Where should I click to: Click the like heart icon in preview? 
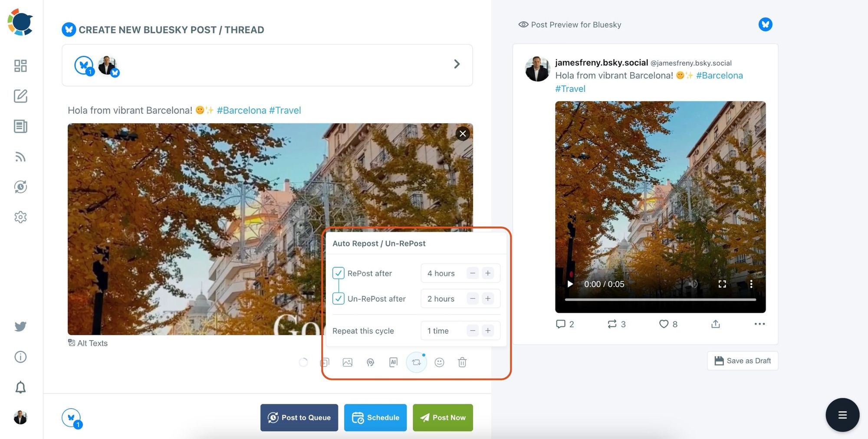click(664, 324)
